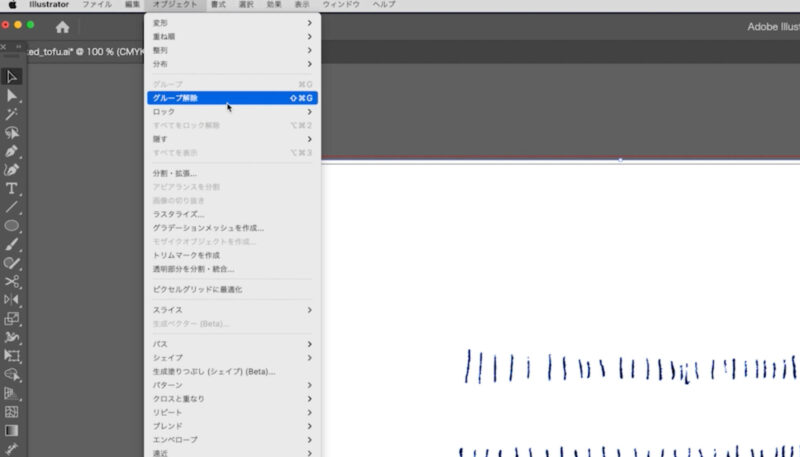Screen dimensions: 800x457
Task: Select the Direct Selection tool
Action: (12, 95)
